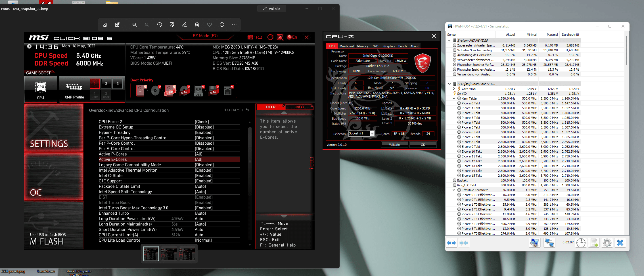Open the BIOS search magnifier icon
Image resolution: width=644 pixels, height=276 pixels.
coord(280,37)
